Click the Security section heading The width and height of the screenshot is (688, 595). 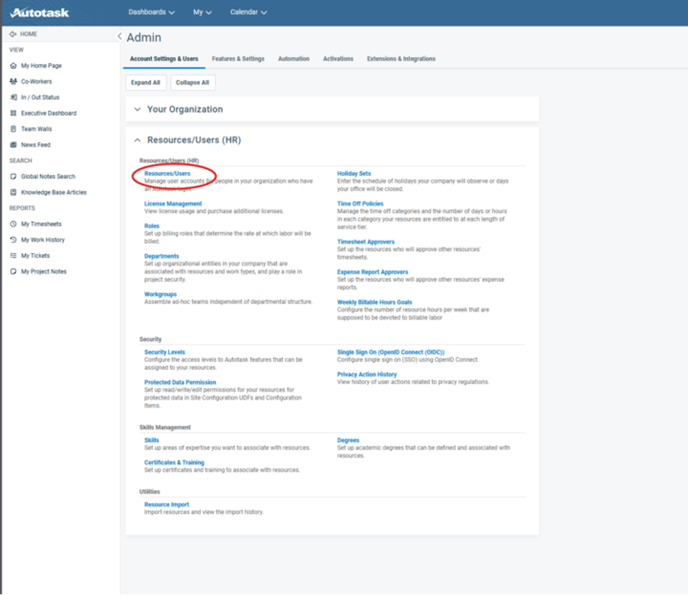coord(150,339)
